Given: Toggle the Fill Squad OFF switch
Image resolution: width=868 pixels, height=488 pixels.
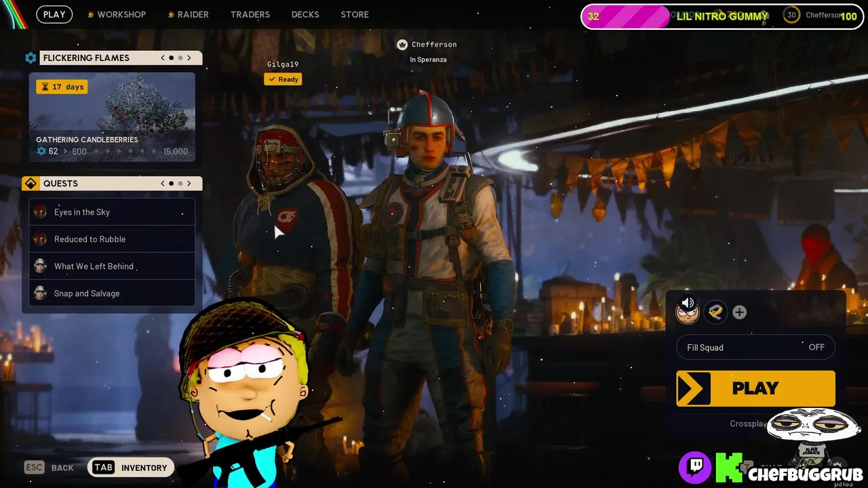Looking at the screenshot, I should [755, 348].
